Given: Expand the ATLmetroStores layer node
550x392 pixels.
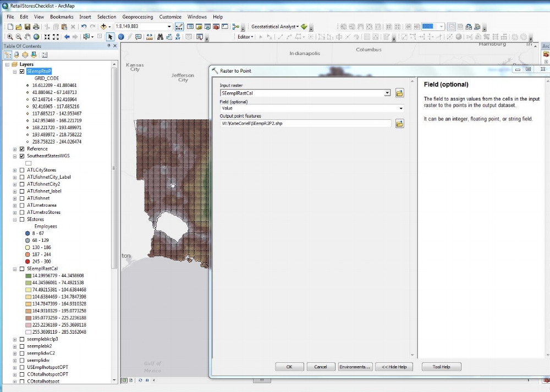Looking at the screenshot, I should point(15,212).
